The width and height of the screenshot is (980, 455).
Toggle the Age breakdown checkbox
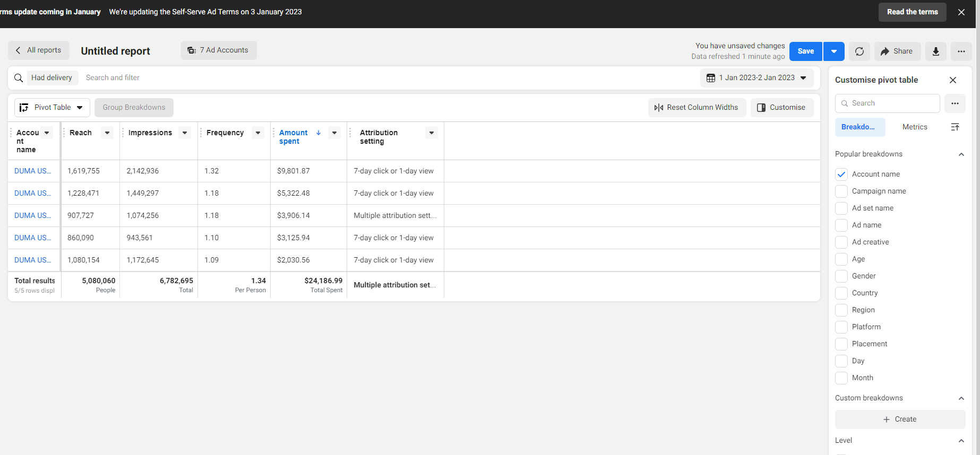(841, 259)
